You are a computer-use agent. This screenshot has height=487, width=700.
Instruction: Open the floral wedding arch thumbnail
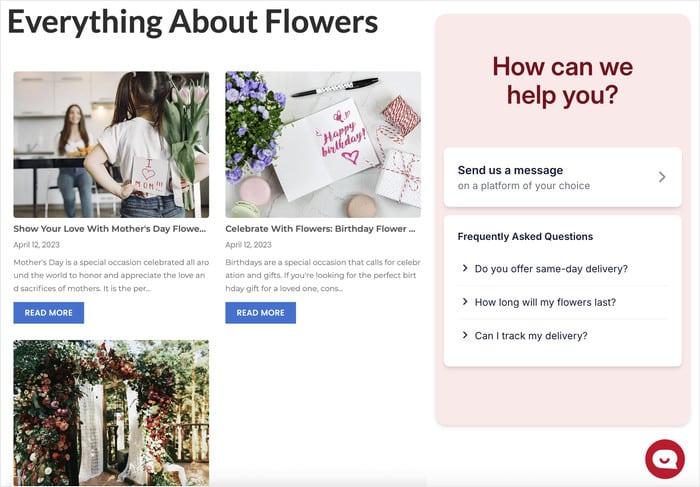(x=111, y=412)
